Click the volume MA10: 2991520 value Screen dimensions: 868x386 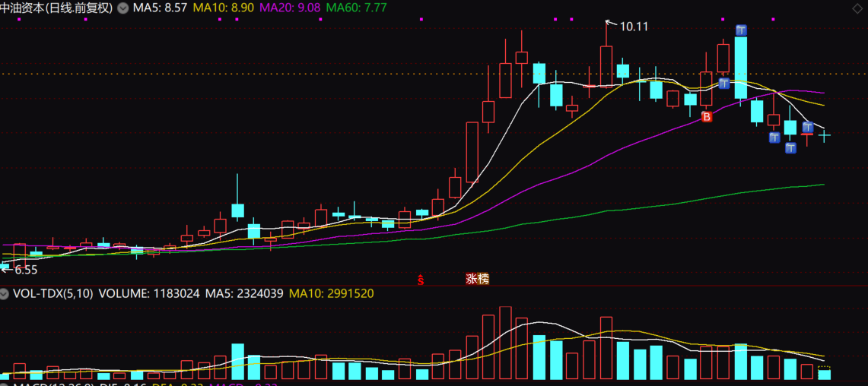pyautogui.click(x=331, y=293)
